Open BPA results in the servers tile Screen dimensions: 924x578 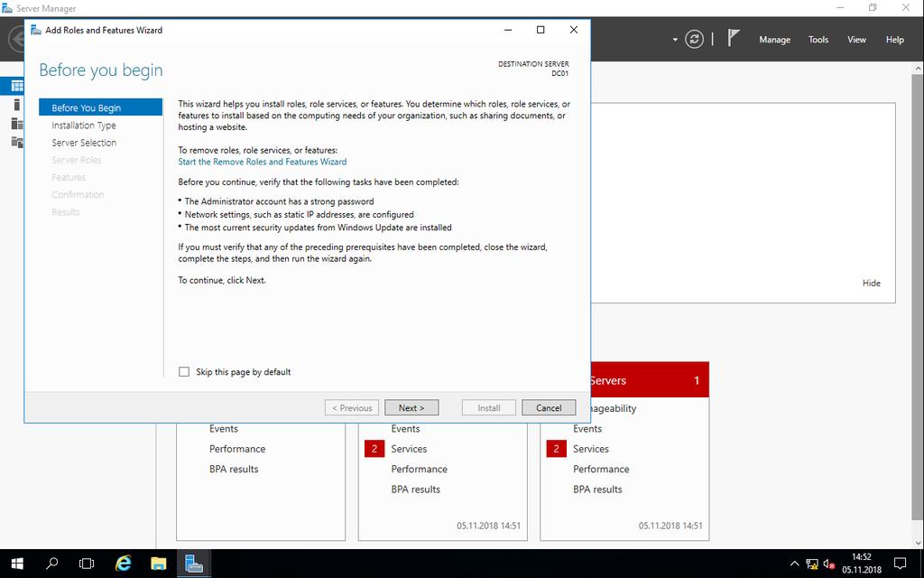pyautogui.click(x=597, y=489)
